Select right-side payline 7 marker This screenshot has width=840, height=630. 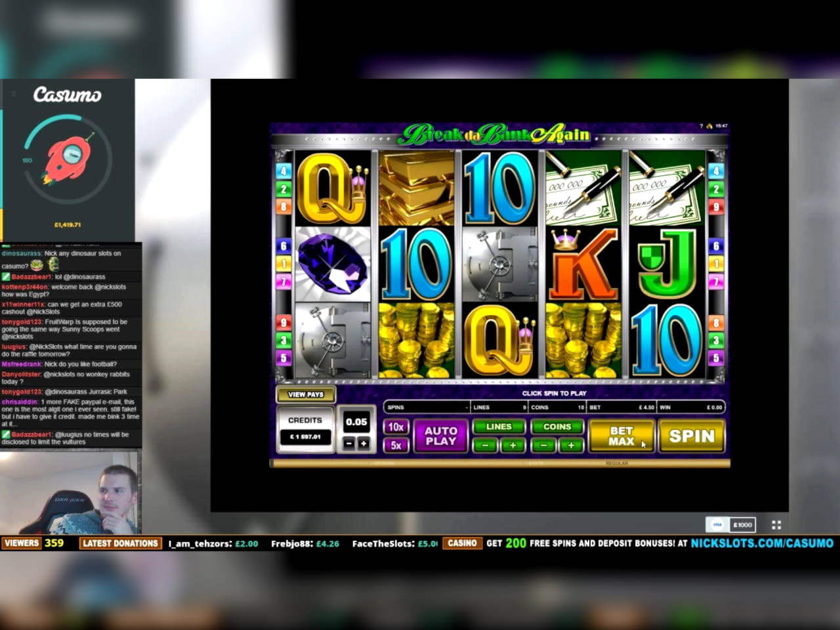[x=716, y=282]
